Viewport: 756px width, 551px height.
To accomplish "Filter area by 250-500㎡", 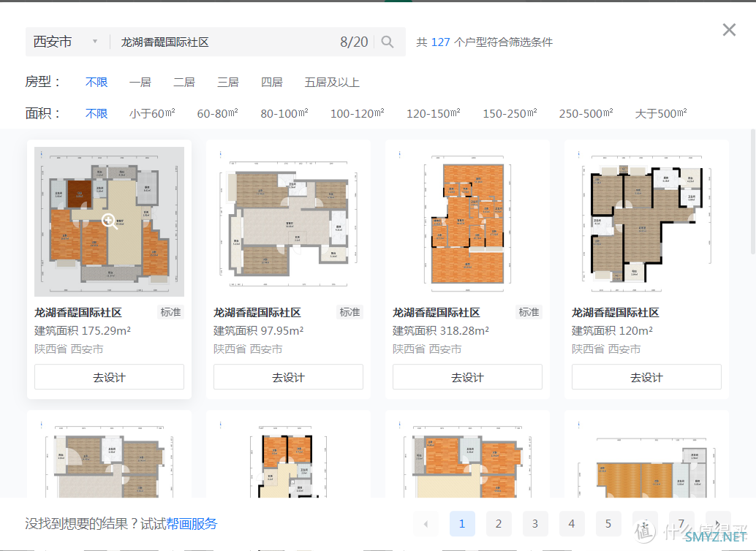I will click(586, 114).
